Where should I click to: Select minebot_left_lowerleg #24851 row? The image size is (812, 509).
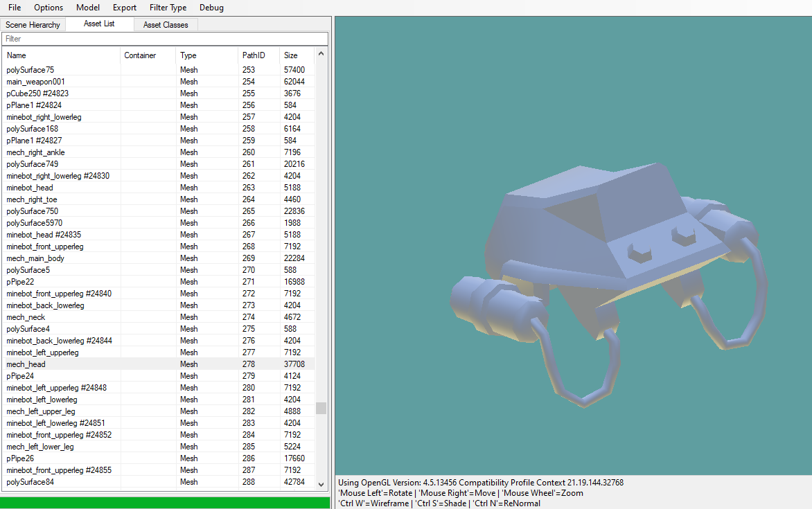(159, 423)
